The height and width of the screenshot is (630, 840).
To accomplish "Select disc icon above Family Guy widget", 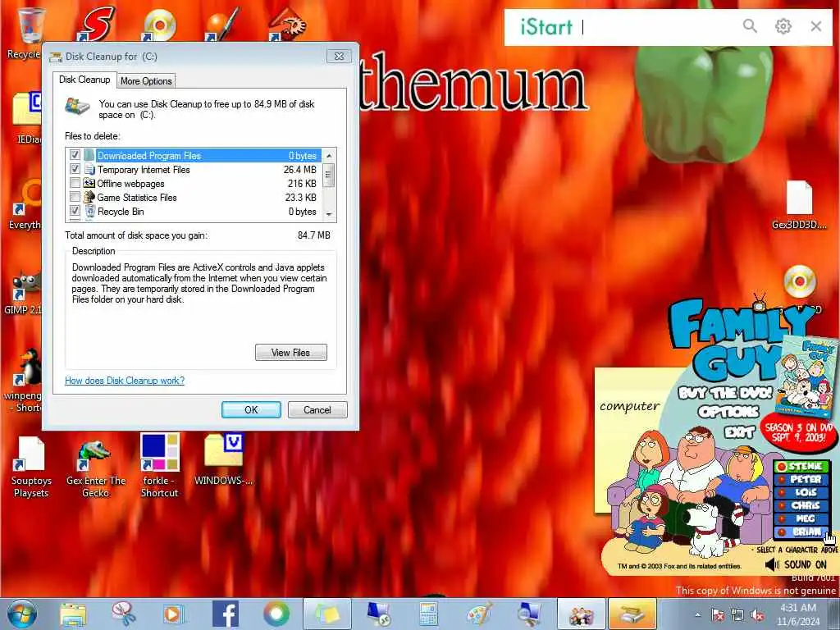I will (799, 281).
